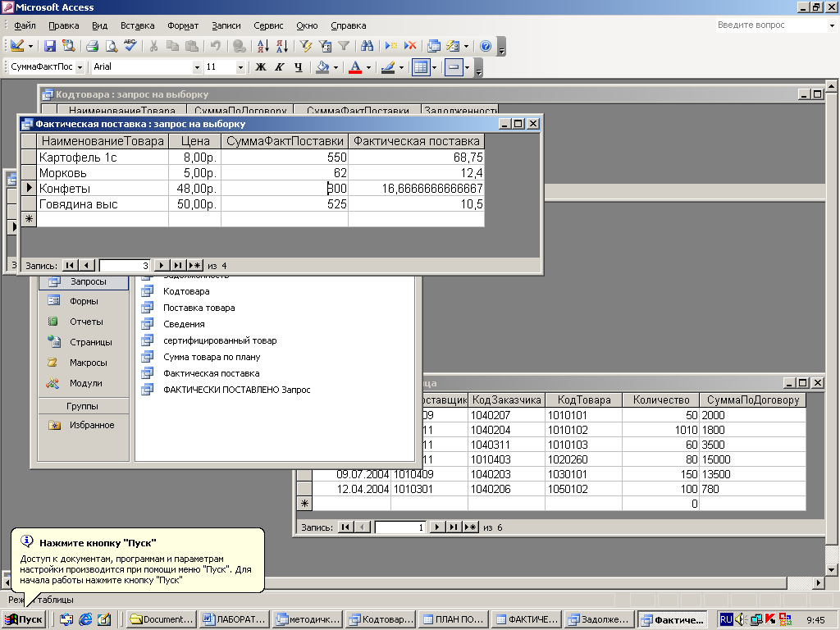
Task: Click the Пуск start button
Action: coord(24,619)
